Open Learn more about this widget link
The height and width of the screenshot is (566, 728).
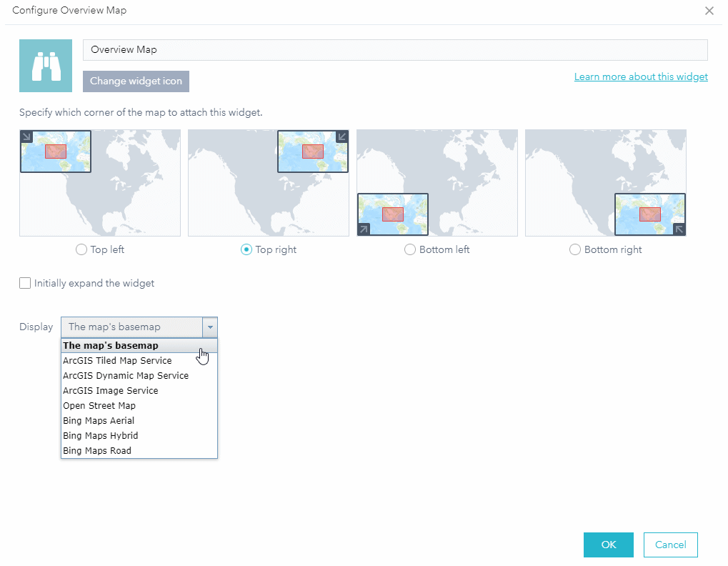641,76
